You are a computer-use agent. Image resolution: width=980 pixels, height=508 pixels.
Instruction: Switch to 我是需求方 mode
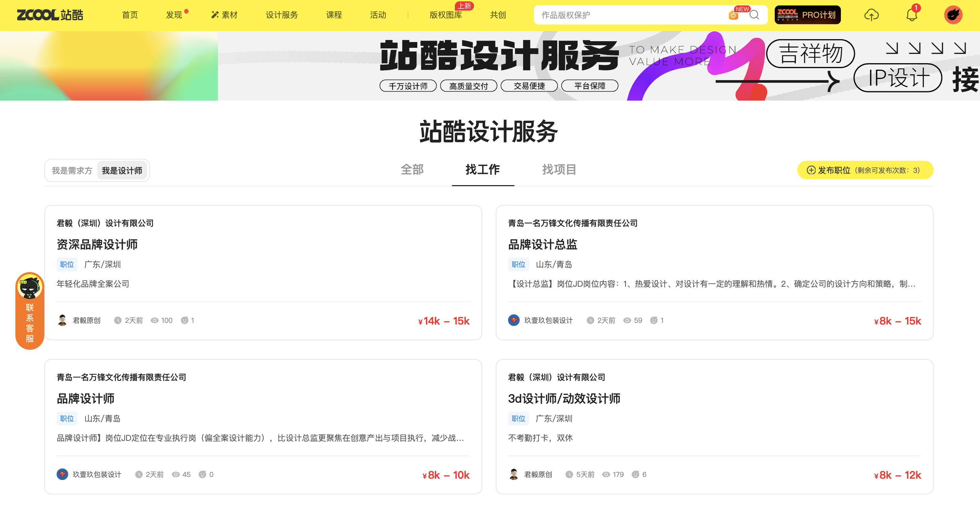click(72, 170)
